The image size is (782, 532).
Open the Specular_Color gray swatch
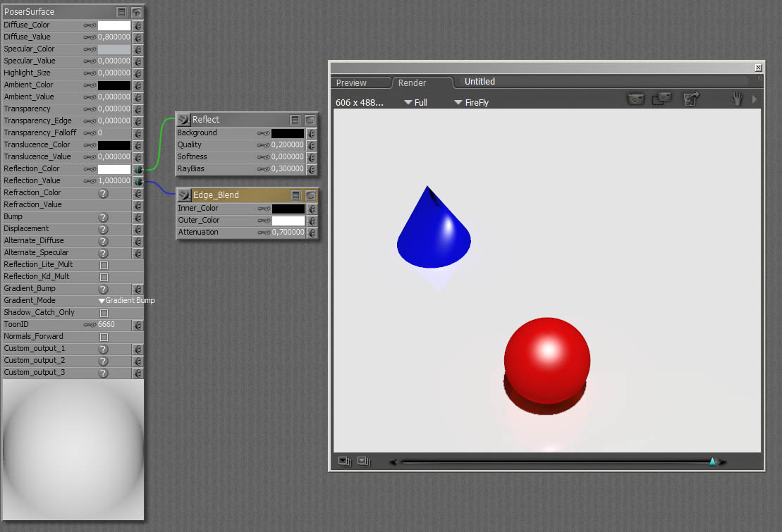point(114,49)
